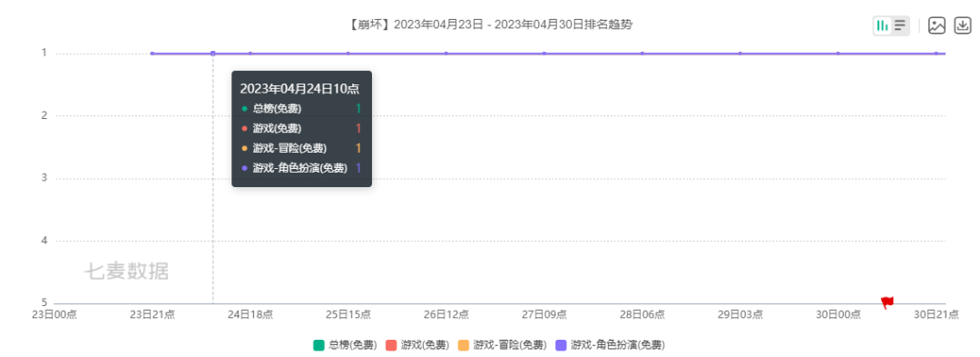Screen dimensions: 980x357
Task: Select the highlighted data point at 24日10点
Action: pyautogui.click(x=213, y=54)
